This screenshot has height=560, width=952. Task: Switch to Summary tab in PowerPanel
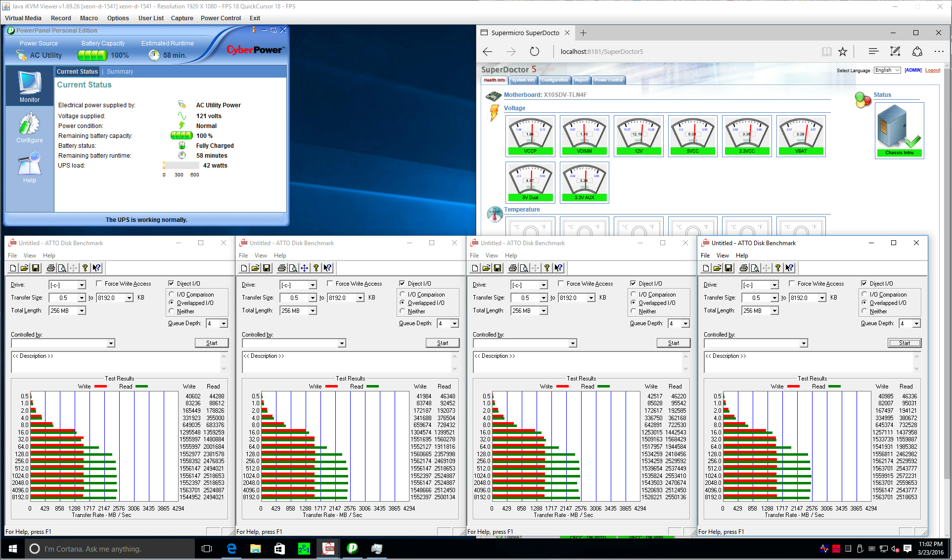click(120, 72)
